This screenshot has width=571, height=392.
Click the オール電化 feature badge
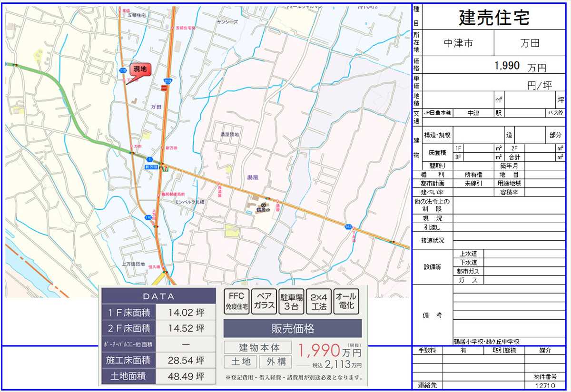(346, 301)
